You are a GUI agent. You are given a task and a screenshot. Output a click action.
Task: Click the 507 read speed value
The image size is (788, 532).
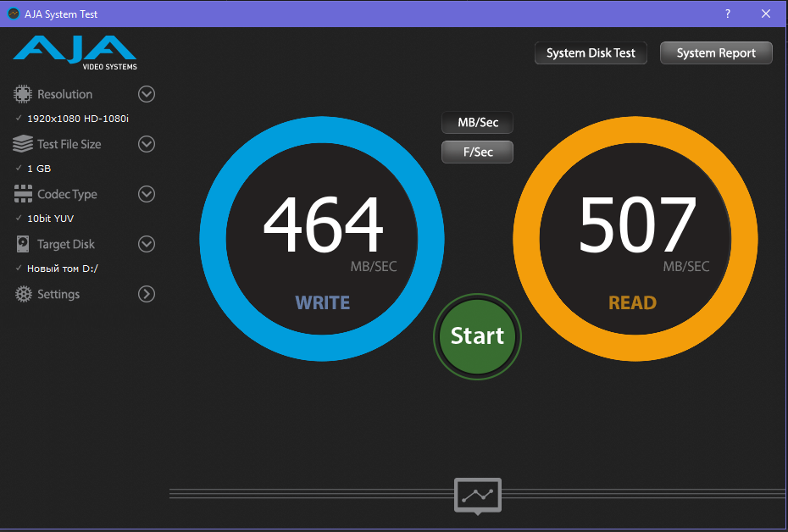tap(637, 224)
